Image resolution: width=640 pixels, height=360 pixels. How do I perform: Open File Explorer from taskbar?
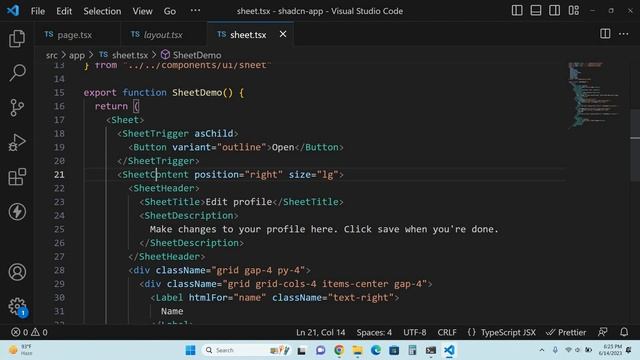click(x=357, y=350)
